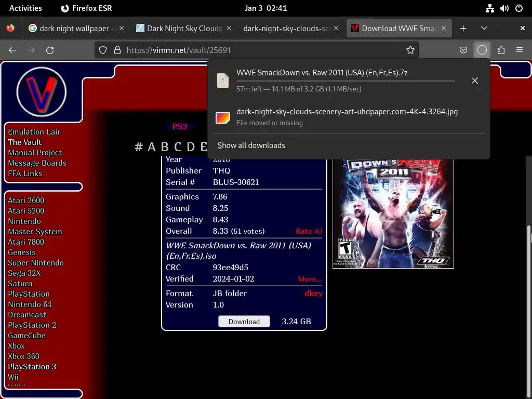
Task: Open tracking protection shield icon
Action: tap(103, 50)
